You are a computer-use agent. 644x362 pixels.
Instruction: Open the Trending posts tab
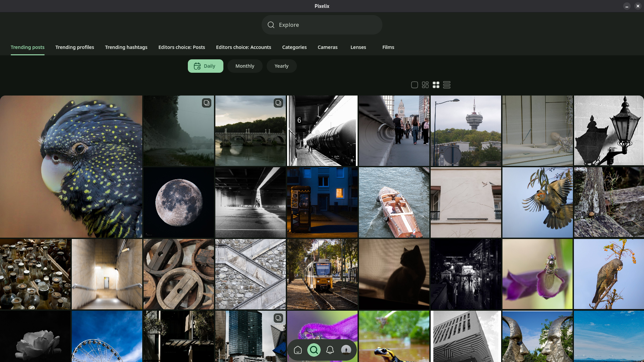pos(28,47)
